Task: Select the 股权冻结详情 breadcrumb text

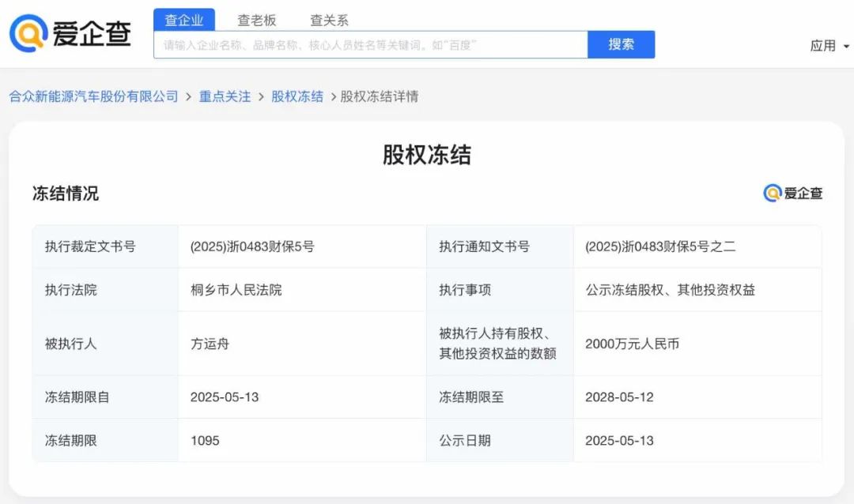Action: pyautogui.click(x=380, y=96)
